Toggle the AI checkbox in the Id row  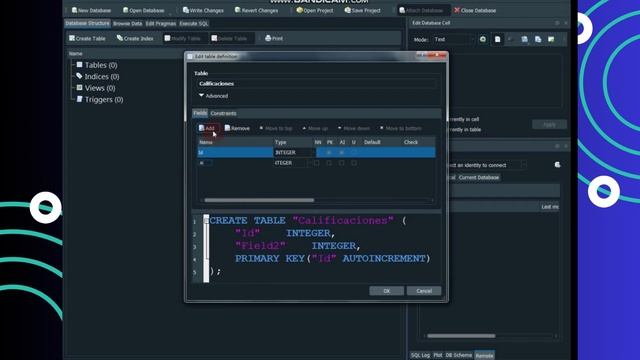coord(342,152)
